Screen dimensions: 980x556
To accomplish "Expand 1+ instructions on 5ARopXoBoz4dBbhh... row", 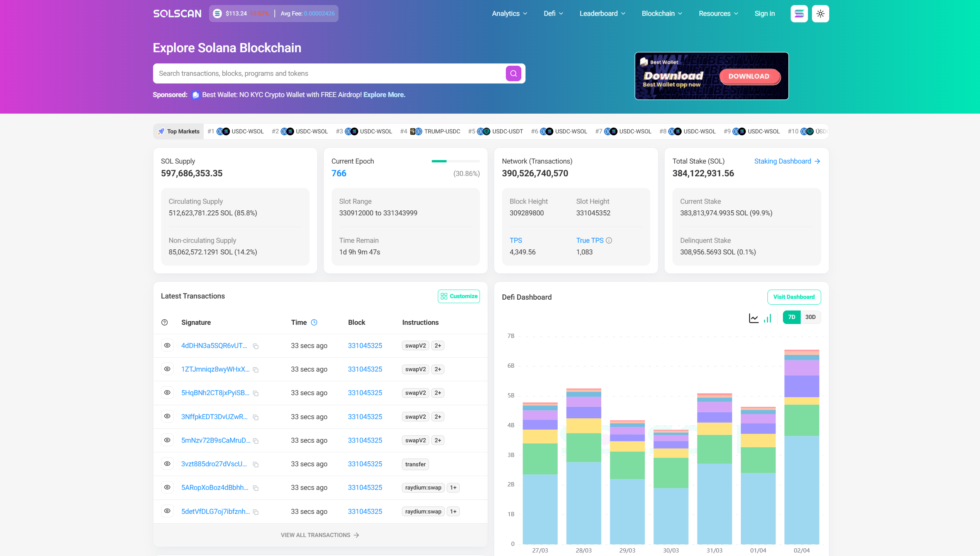I will coord(453,488).
